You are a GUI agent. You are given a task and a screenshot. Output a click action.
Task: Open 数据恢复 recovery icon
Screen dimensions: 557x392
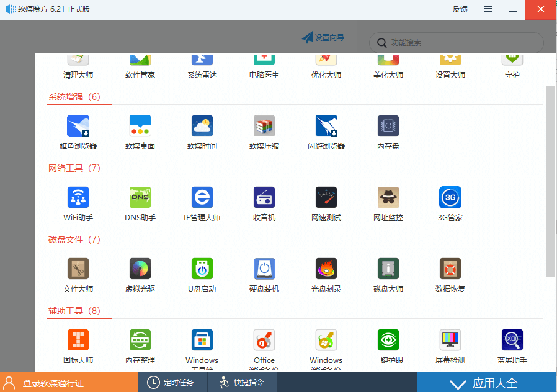[x=450, y=269]
